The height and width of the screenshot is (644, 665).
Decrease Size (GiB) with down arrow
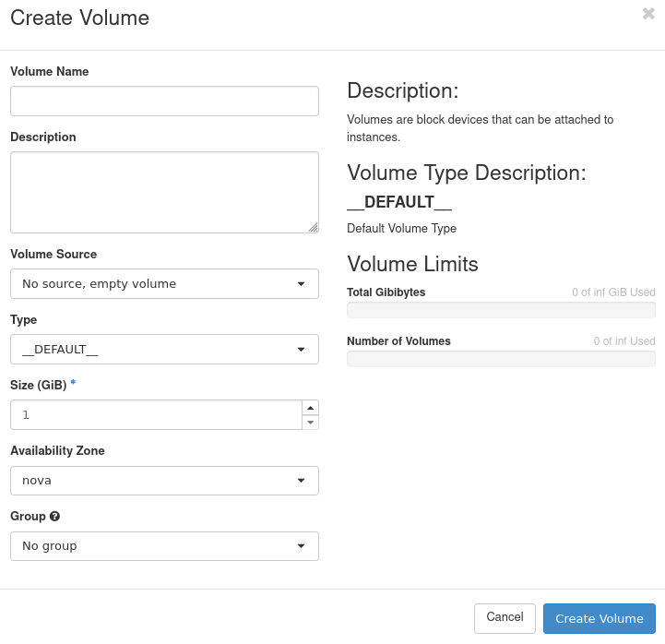[x=311, y=423]
